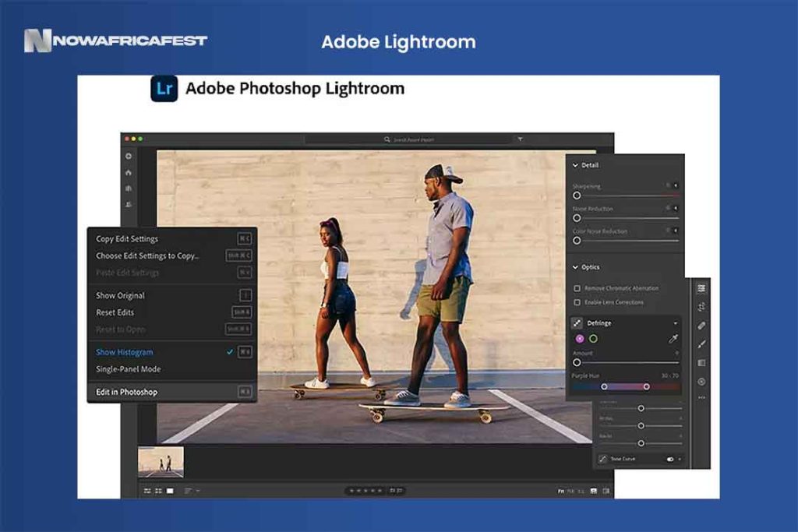Collapse the Optics section
This screenshot has width=798, height=532.
coord(575,267)
